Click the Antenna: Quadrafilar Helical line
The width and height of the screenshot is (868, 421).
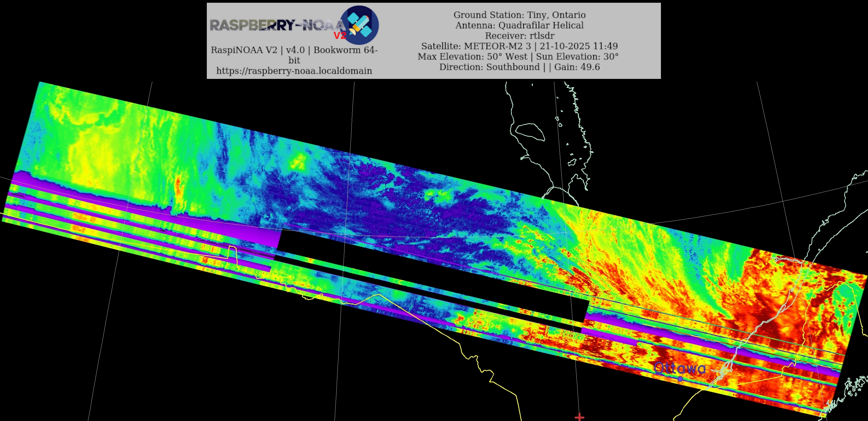pos(519,25)
